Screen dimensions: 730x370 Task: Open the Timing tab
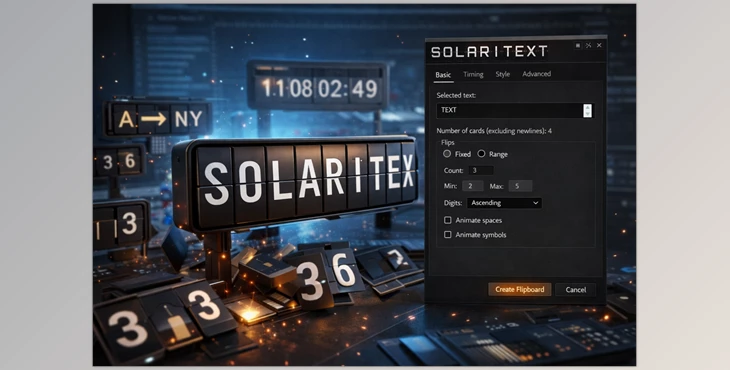pos(473,74)
